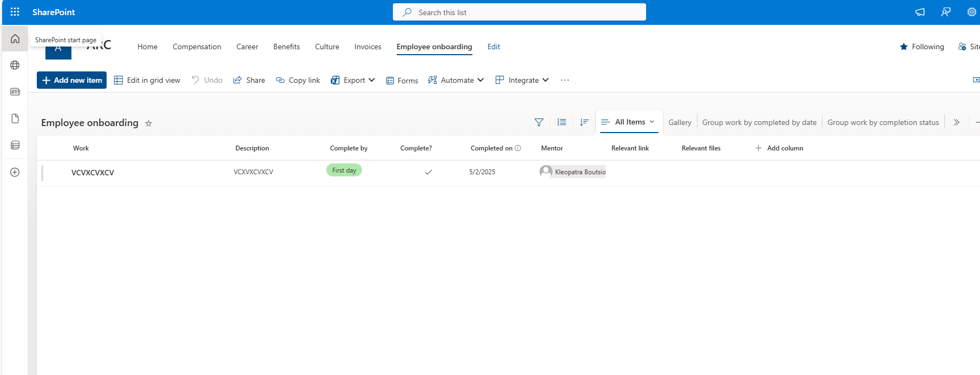The height and width of the screenshot is (375, 980).
Task: Click the Edit navigation link
Action: 494,47
